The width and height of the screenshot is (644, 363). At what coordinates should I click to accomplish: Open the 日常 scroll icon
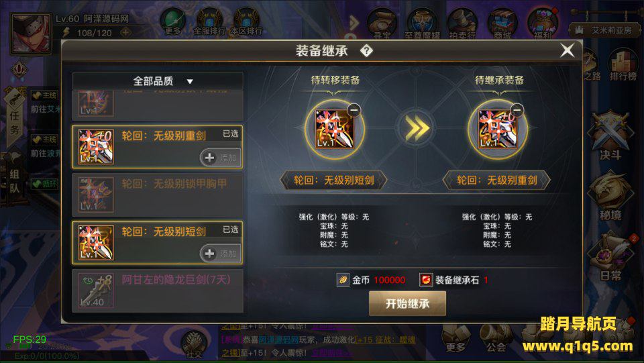(610, 256)
